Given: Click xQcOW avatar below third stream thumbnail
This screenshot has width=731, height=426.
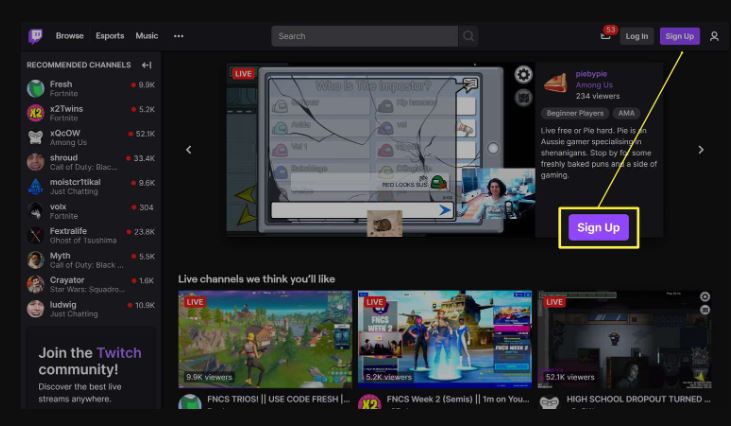Looking at the screenshot, I should (549, 402).
